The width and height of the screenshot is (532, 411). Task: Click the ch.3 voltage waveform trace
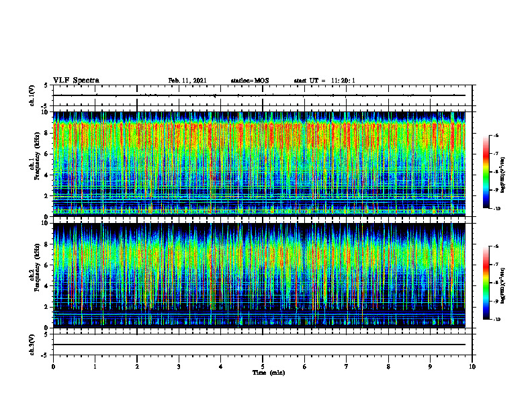pyautogui.click(x=259, y=345)
